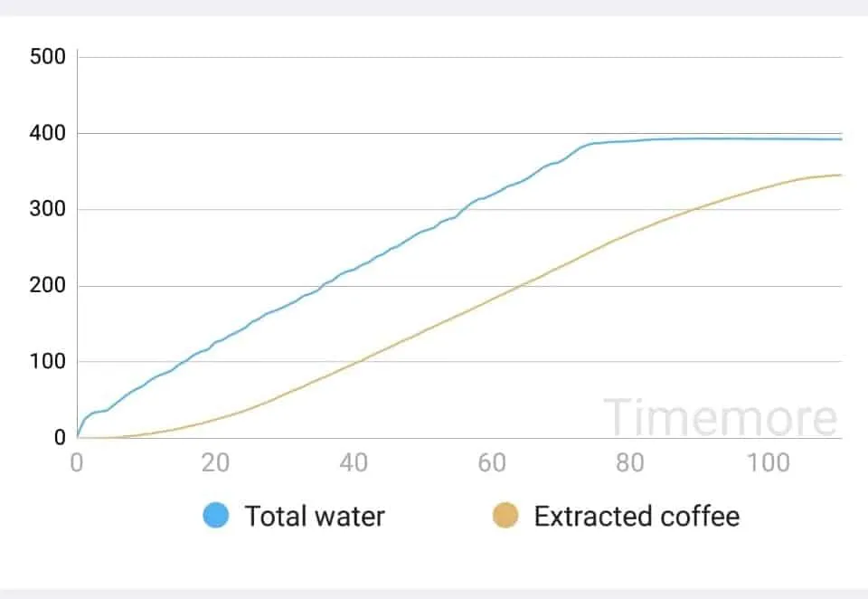Screen dimensions: 868x599
Task: Click the 0 label on the x-axis
Action: 77,463
